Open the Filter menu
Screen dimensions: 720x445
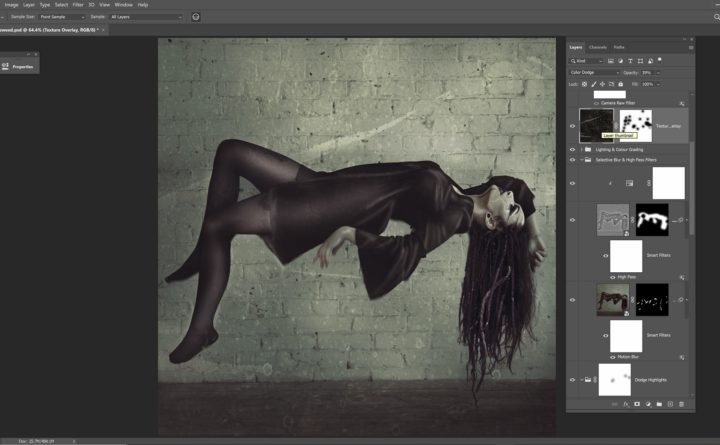[x=78, y=5]
